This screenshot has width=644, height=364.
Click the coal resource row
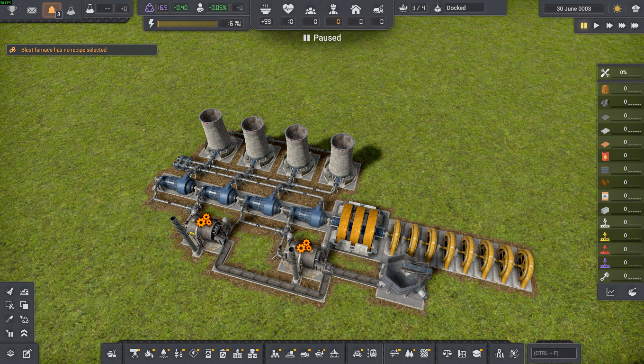pyautogui.click(x=621, y=102)
